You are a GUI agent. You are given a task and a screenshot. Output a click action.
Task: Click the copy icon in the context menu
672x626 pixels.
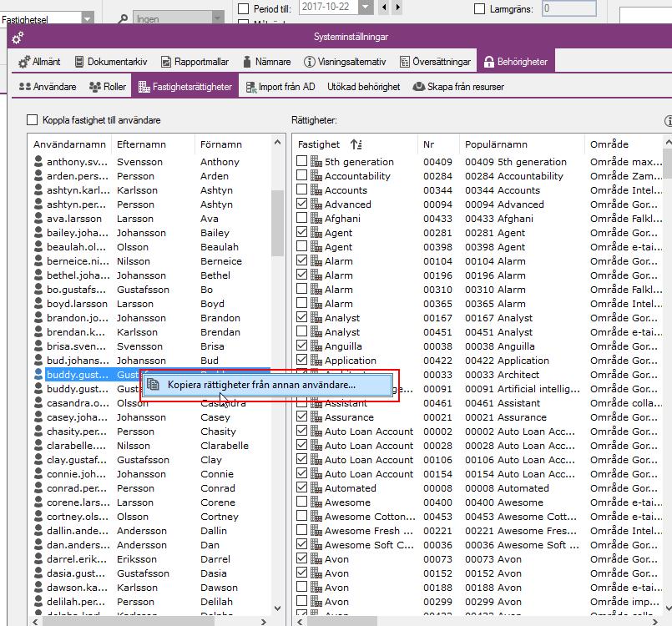click(x=154, y=385)
